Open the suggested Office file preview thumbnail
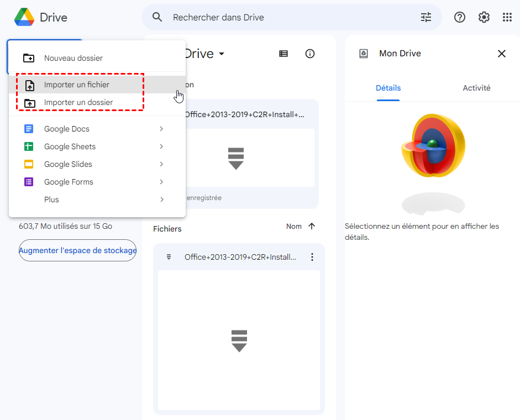 (x=249, y=158)
